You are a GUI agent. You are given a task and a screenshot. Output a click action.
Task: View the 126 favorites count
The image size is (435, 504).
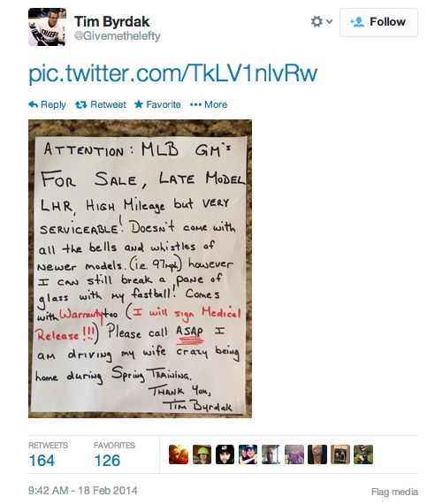tap(107, 461)
